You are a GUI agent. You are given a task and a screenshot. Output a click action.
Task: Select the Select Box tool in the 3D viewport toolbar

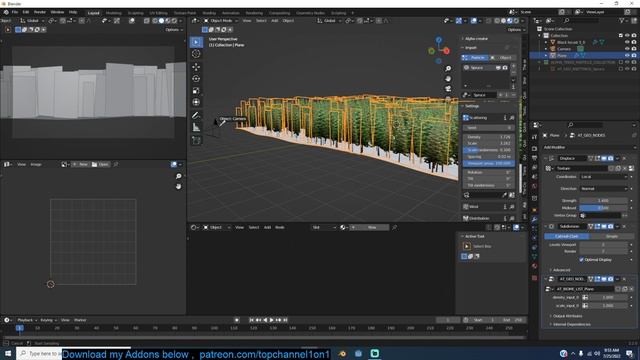tap(196, 42)
